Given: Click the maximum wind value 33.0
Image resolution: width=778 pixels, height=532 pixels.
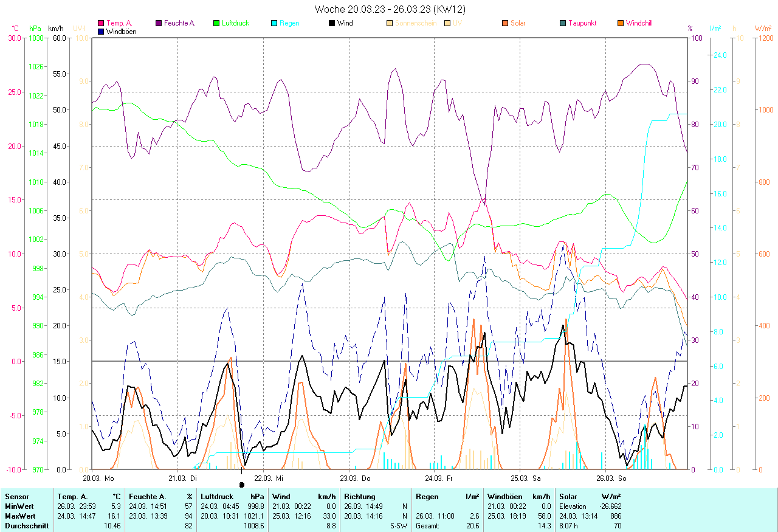Looking at the screenshot, I should 329,516.
